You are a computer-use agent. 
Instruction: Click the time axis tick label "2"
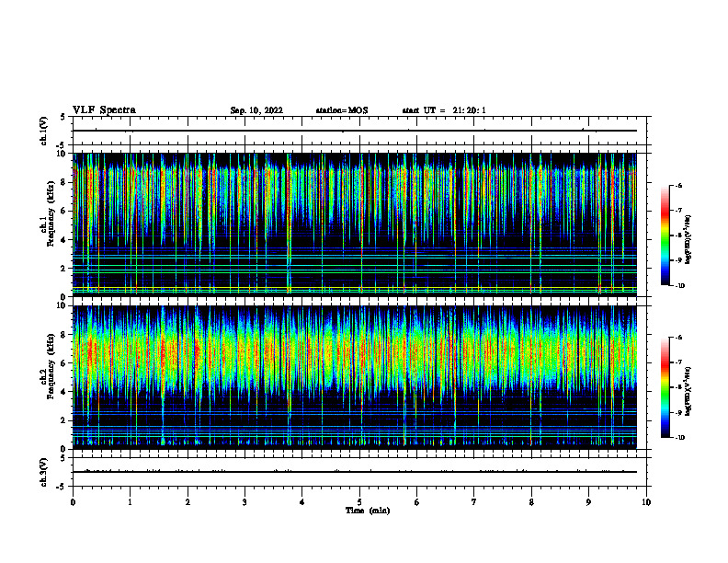[188, 502]
